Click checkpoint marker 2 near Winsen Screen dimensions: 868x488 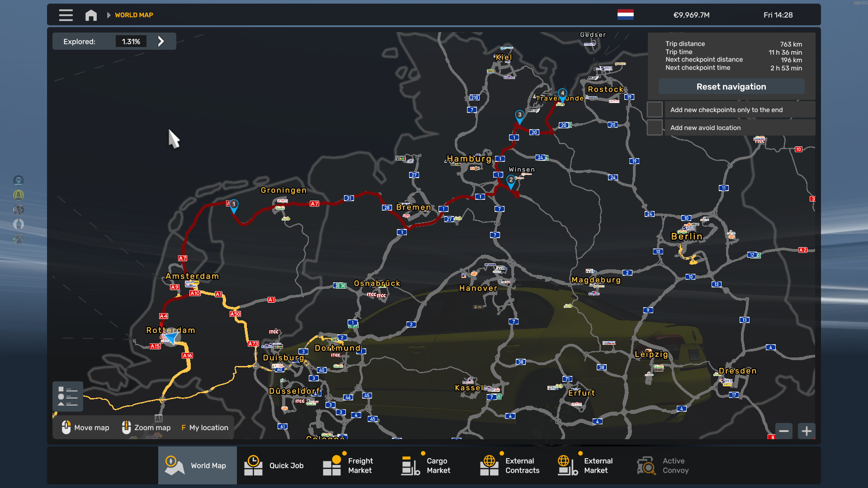pyautogui.click(x=511, y=181)
